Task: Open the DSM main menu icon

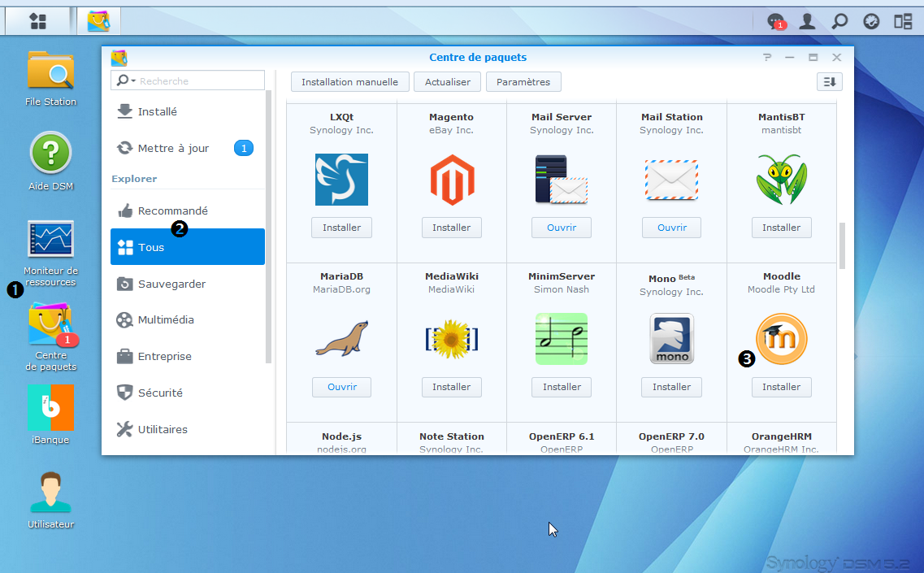Action: click(38, 22)
